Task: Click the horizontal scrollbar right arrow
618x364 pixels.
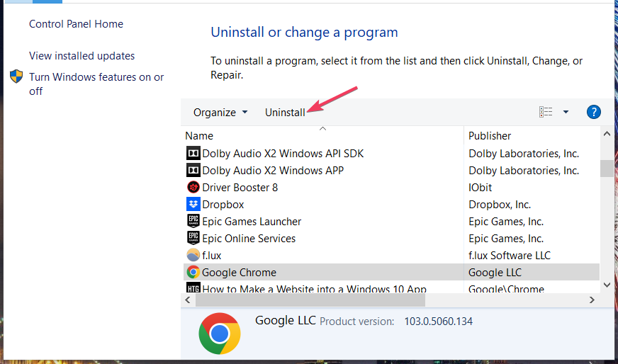Action: coord(592,300)
